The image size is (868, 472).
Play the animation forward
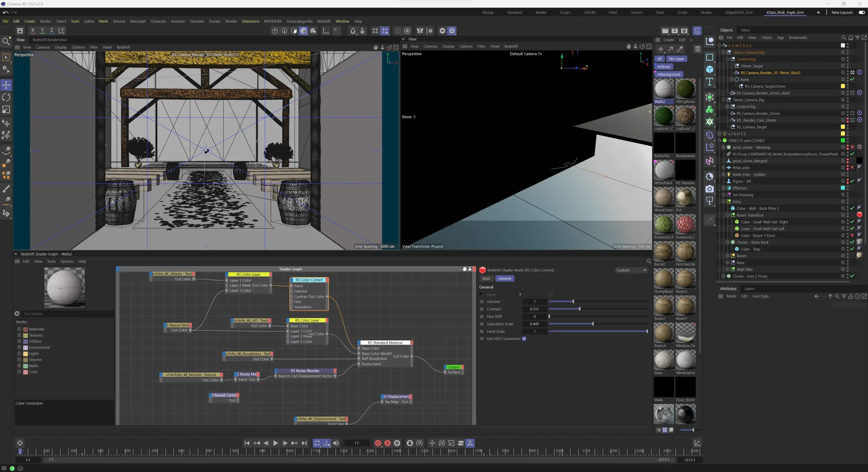pyautogui.click(x=275, y=443)
